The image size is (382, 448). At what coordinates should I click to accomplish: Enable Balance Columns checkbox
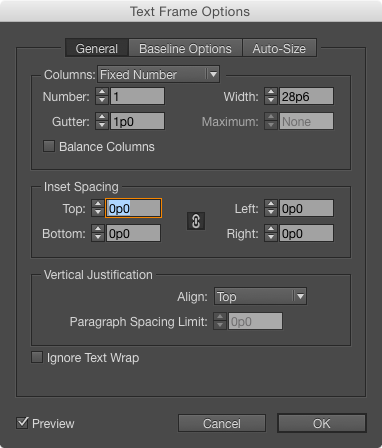point(49,146)
